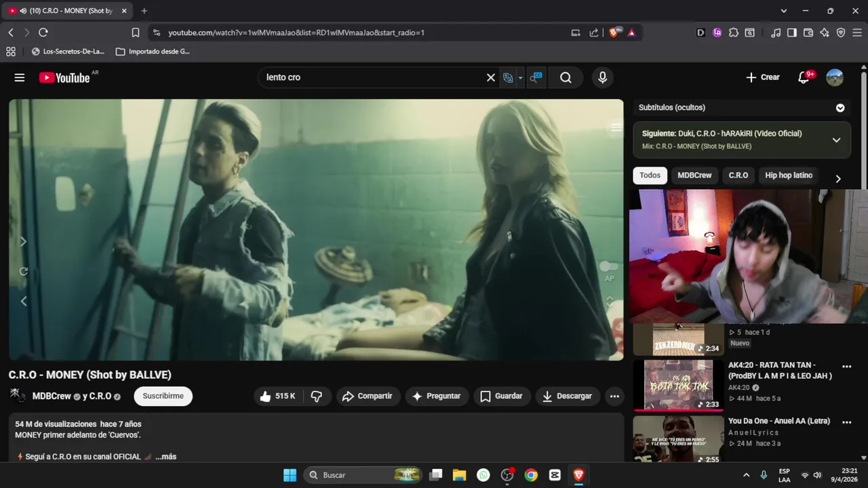Open the Brave main menu
The width and height of the screenshot is (868, 488).
pyautogui.click(x=857, y=33)
